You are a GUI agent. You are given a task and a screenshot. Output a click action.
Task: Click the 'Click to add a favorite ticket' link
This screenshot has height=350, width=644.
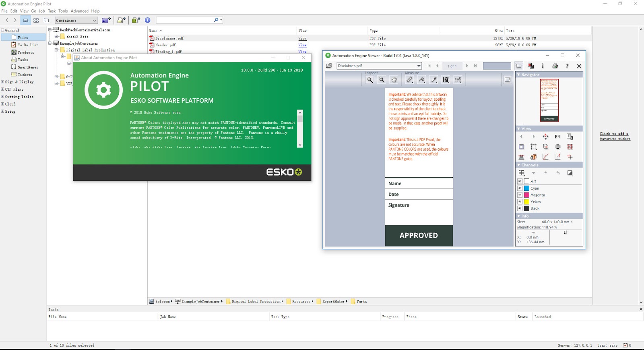pos(615,136)
